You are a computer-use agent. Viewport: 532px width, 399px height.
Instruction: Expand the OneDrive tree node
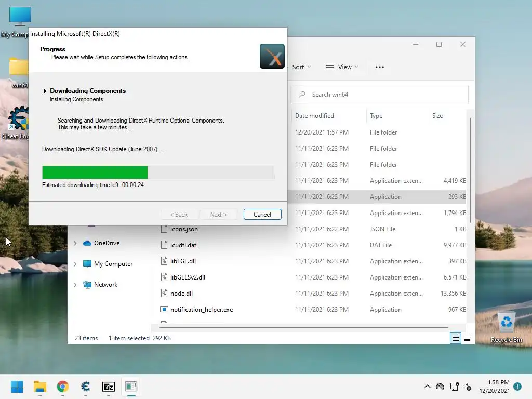click(x=75, y=243)
